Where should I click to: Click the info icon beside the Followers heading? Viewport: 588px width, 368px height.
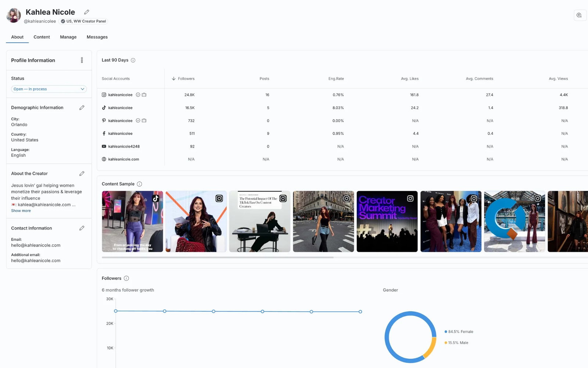126,278
